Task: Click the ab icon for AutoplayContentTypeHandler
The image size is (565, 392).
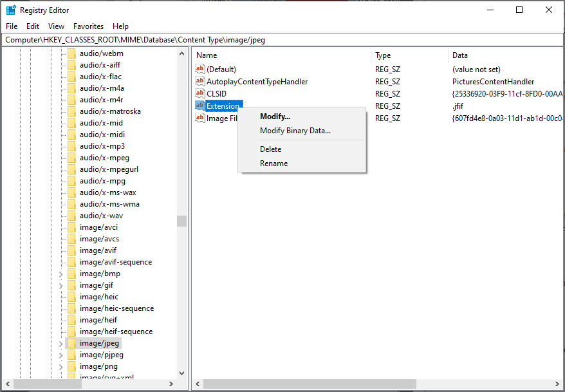Action: [x=199, y=81]
